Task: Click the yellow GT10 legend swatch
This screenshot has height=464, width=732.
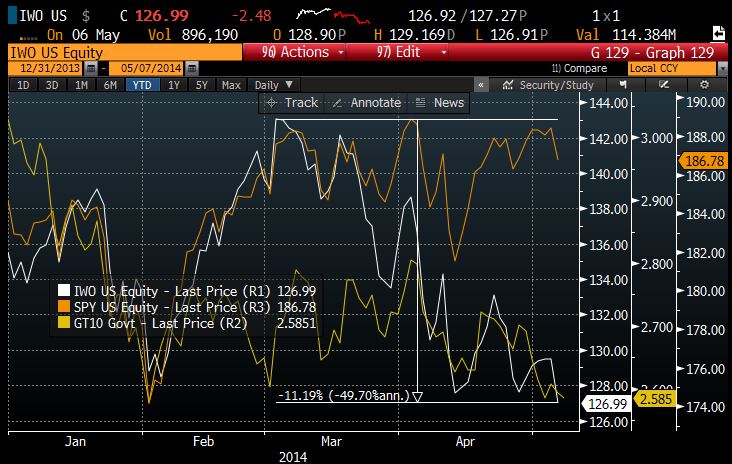Action: point(64,322)
